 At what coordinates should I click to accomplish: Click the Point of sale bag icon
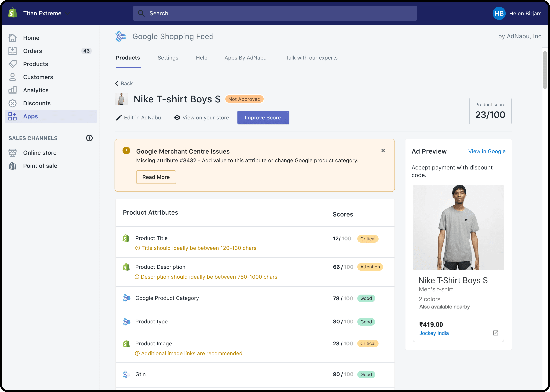13,166
